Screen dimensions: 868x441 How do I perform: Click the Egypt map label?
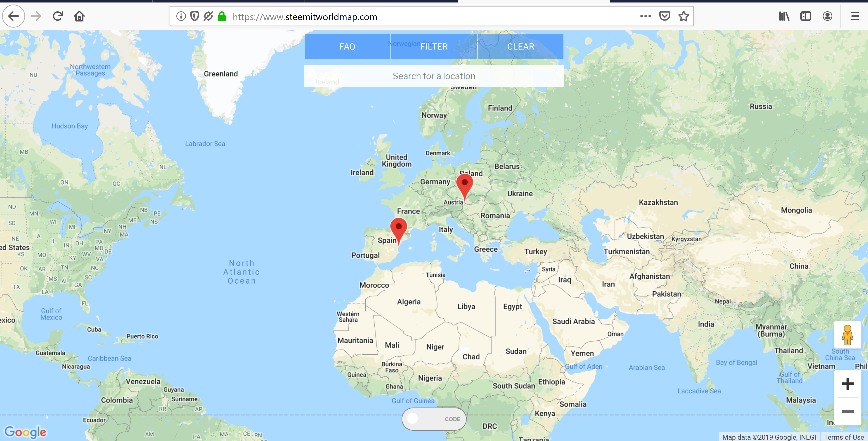513,307
